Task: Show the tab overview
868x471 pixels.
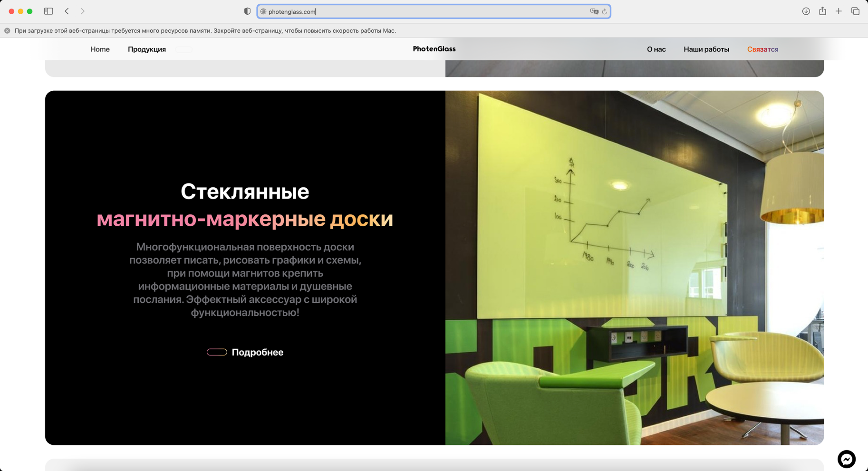Action: pos(855,11)
